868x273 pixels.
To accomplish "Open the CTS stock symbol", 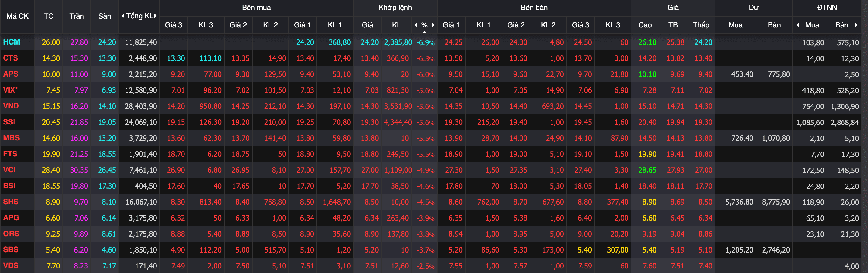I will point(11,58).
